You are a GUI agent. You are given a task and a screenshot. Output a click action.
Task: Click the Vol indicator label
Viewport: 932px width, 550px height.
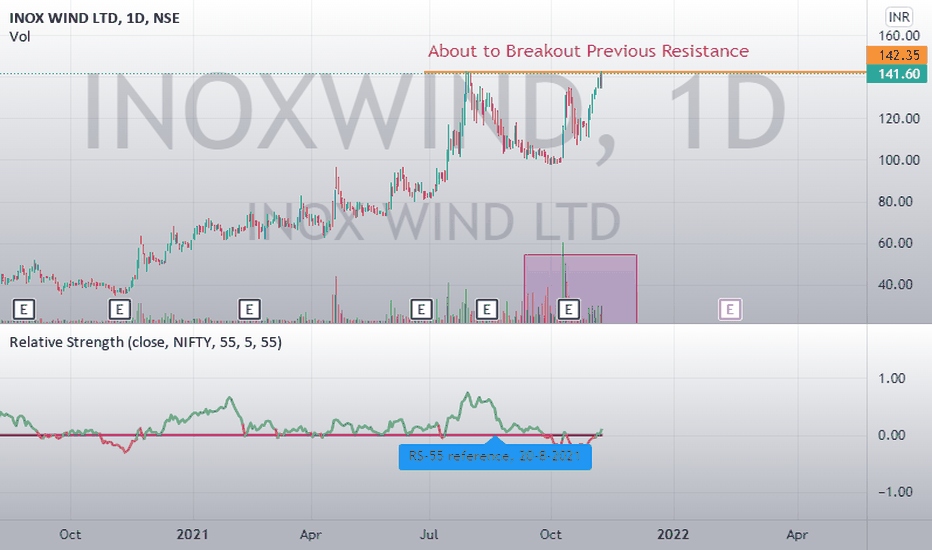tap(20, 37)
